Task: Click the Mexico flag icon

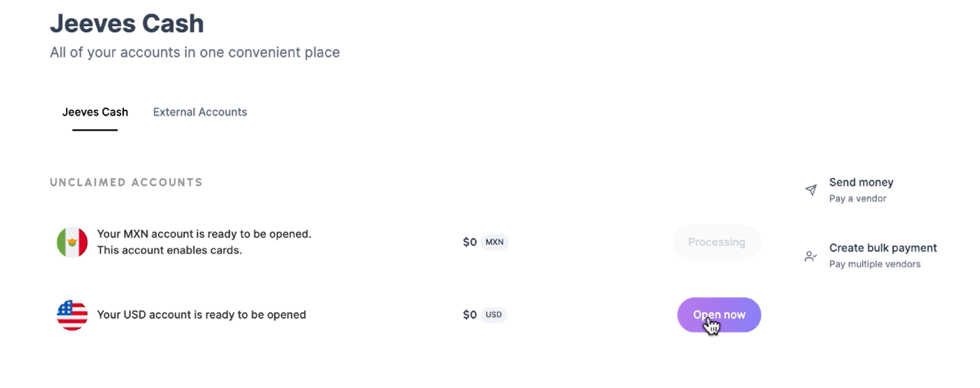Action: (x=72, y=242)
